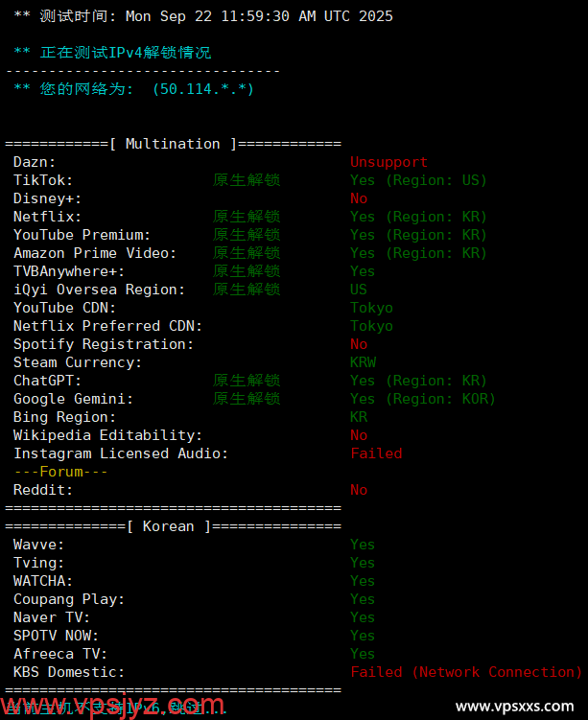Screen dimensions: 588x720
Task: Select Google Gemini Region KOR result
Action: point(423,399)
